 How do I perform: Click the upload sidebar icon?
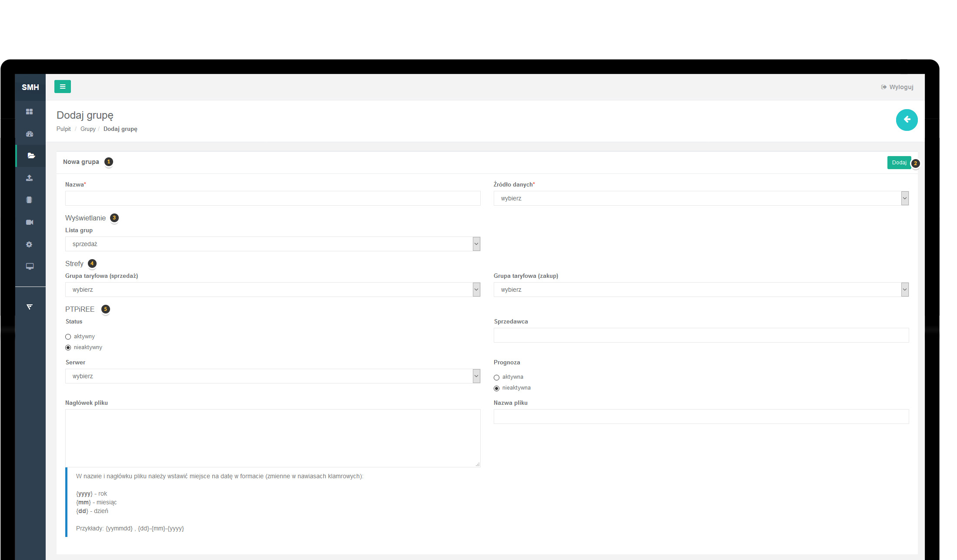pyautogui.click(x=30, y=178)
